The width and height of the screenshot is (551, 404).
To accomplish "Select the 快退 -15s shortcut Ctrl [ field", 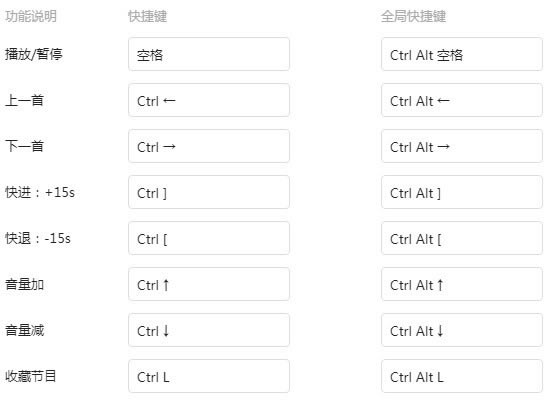I will (209, 239).
